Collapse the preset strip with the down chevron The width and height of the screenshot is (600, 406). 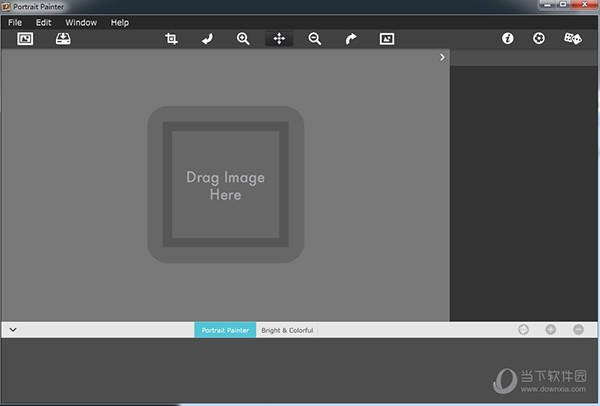pyautogui.click(x=13, y=329)
